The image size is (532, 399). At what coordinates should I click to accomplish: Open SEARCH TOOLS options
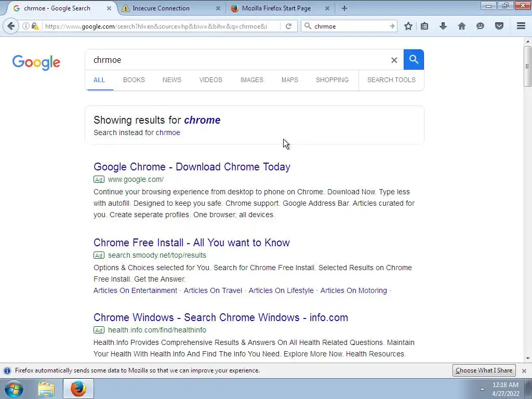pyautogui.click(x=391, y=80)
